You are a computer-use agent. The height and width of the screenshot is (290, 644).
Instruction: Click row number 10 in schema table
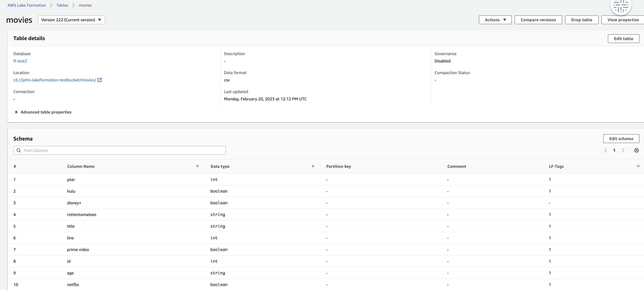(x=16, y=284)
